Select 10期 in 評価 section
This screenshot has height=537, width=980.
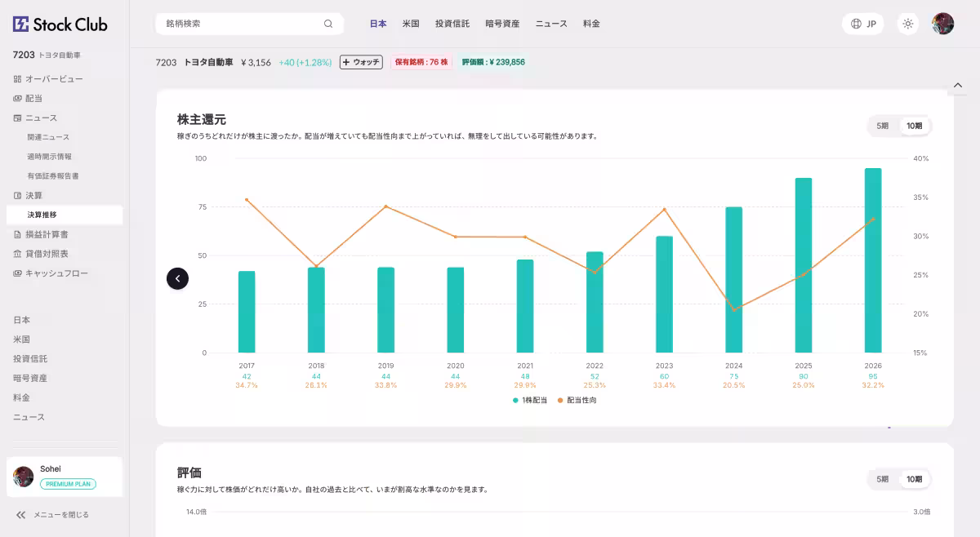click(914, 479)
